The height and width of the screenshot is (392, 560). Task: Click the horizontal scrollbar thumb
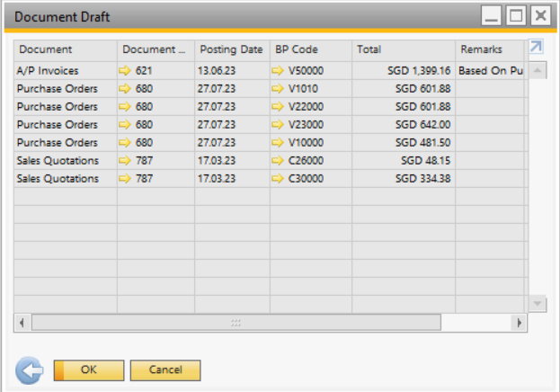pos(236,323)
